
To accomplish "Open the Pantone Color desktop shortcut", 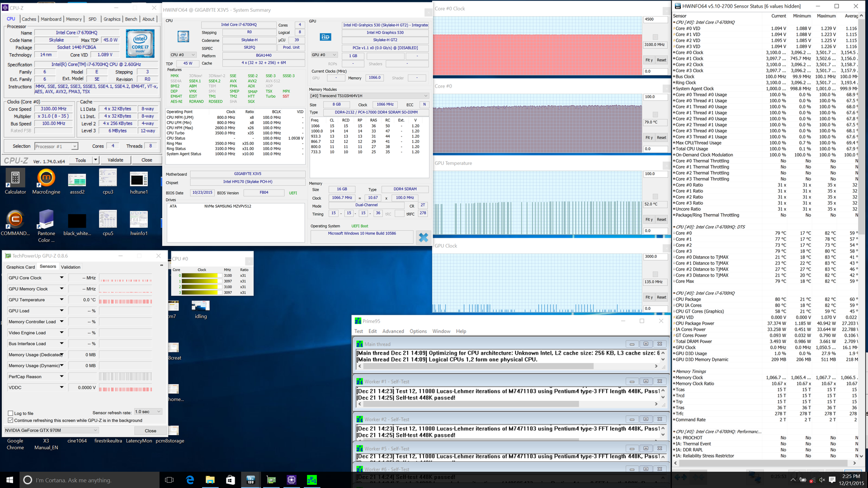I will pyautogui.click(x=46, y=226).
